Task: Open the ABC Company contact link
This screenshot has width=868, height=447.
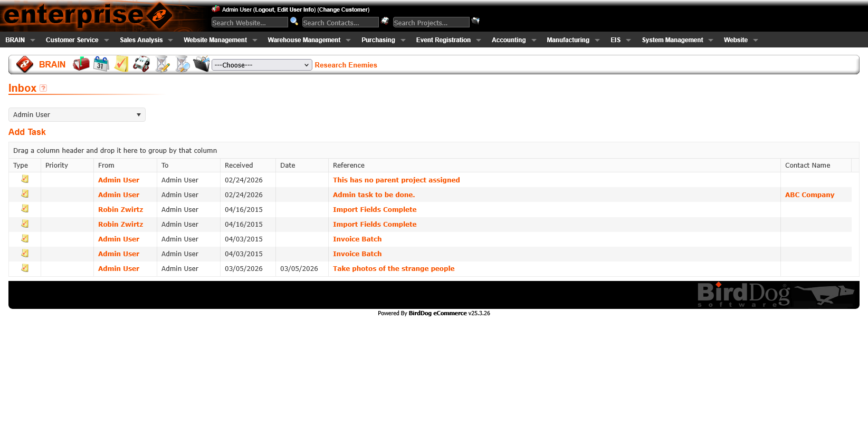Action: coord(809,195)
